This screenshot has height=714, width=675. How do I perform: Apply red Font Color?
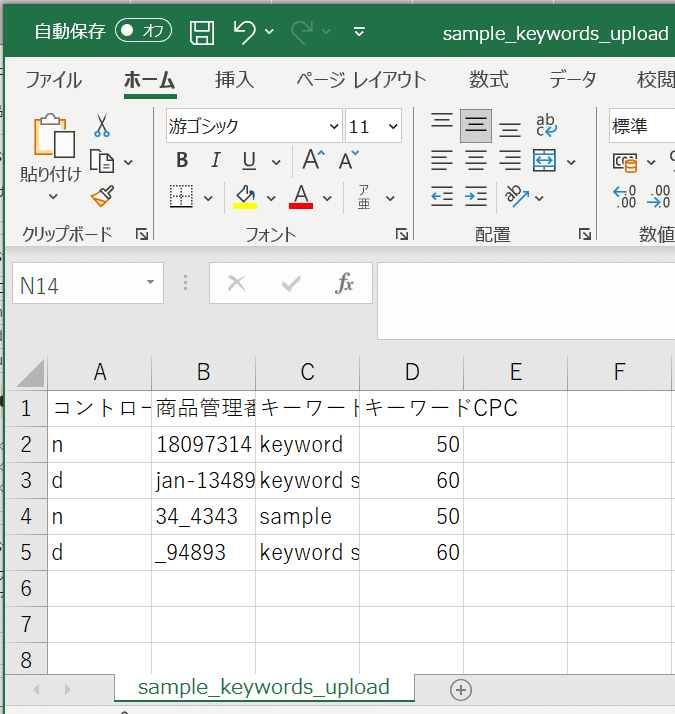point(301,197)
